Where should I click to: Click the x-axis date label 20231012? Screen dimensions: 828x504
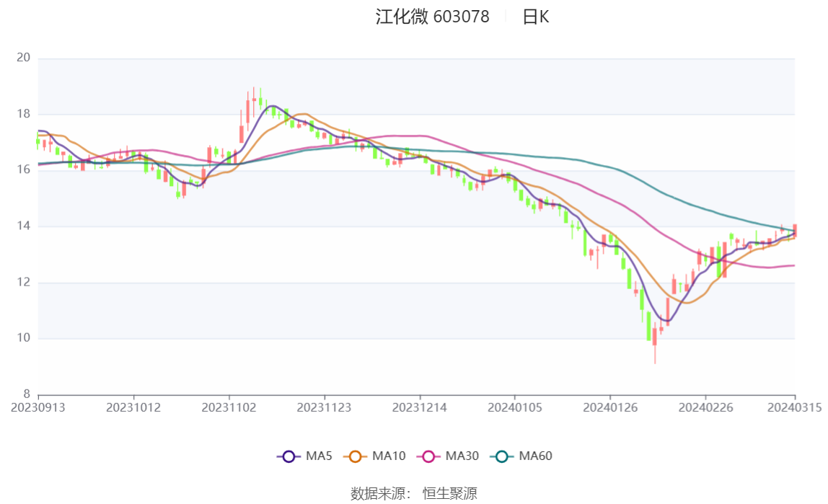click(133, 408)
